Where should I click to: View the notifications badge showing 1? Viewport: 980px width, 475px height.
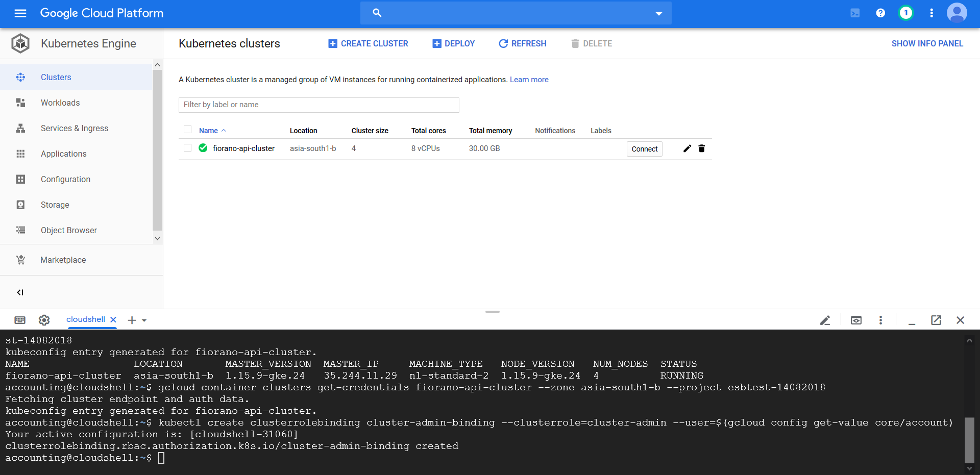[906, 13]
